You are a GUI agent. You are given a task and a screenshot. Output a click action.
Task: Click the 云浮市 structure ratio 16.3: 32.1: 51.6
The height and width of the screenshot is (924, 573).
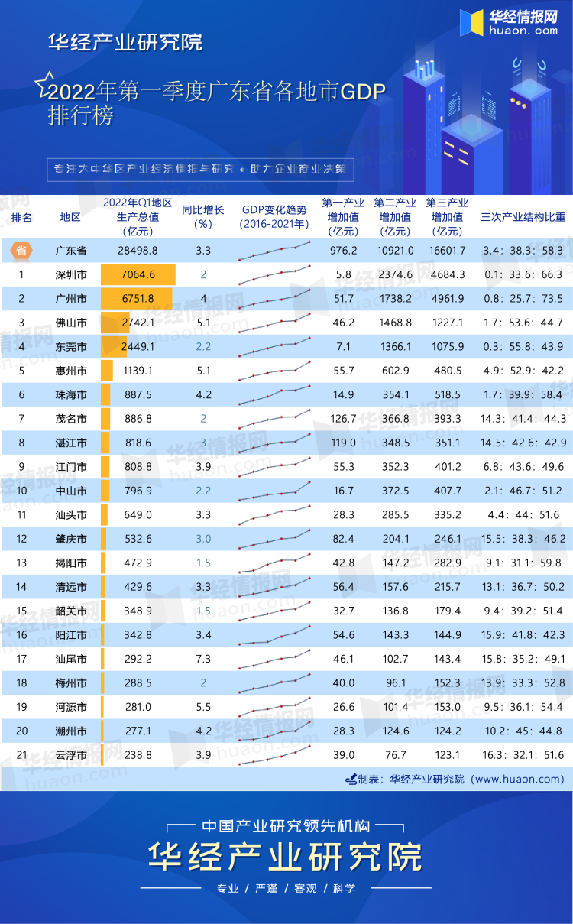tap(523, 755)
